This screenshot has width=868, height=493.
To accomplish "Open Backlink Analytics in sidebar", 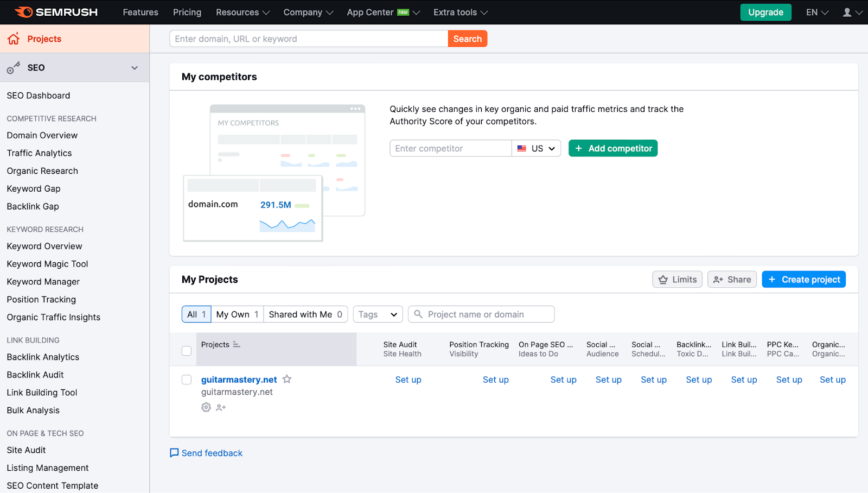I will [x=43, y=357].
